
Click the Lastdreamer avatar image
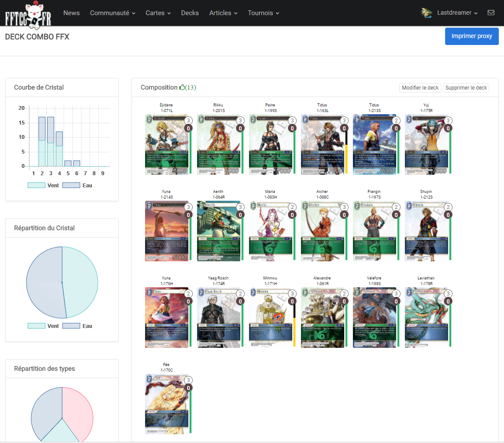coord(426,13)
